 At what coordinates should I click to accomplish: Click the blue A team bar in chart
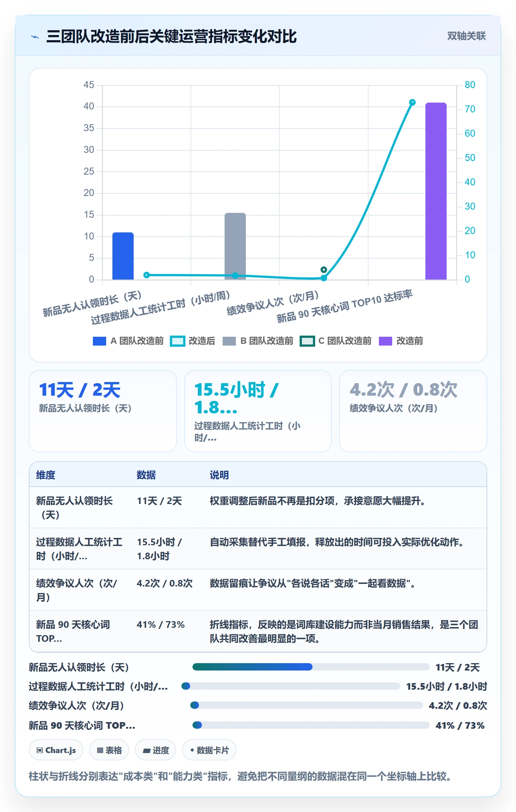123,256
